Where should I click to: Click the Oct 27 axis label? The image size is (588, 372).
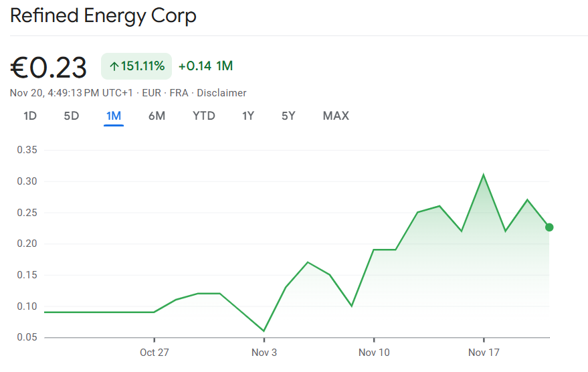(154, 352)
